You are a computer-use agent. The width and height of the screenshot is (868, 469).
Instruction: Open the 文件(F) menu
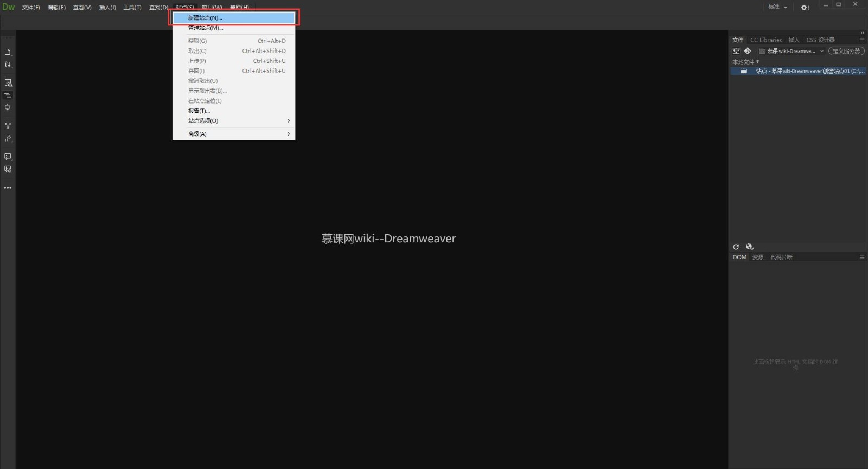pos(31,8)
